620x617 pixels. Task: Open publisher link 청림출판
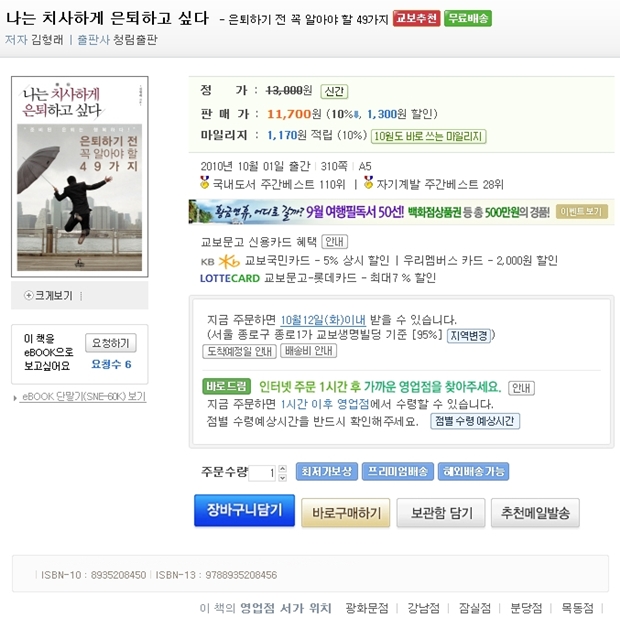tap(135, 40)
